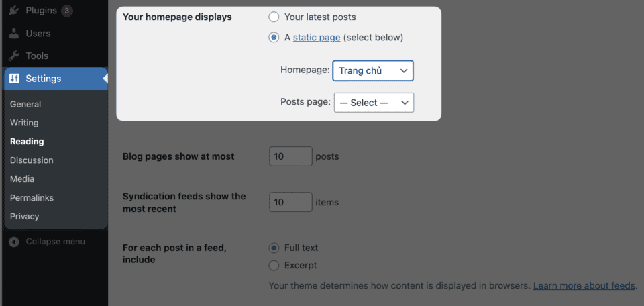This screenshot has width=644, height=306.
Task: Open the Homepage dropdown showing Trang chủ
Action: pyautogui.click(x=373, y=70)
